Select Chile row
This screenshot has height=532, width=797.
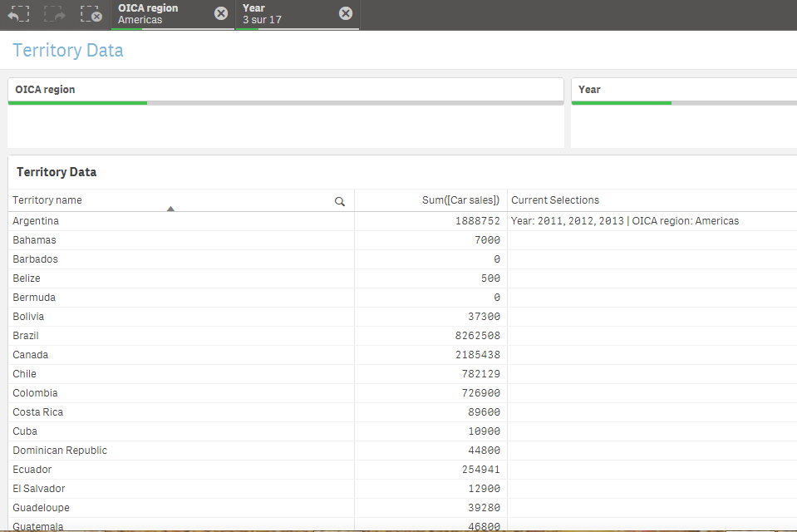click(x=24, y=374)
